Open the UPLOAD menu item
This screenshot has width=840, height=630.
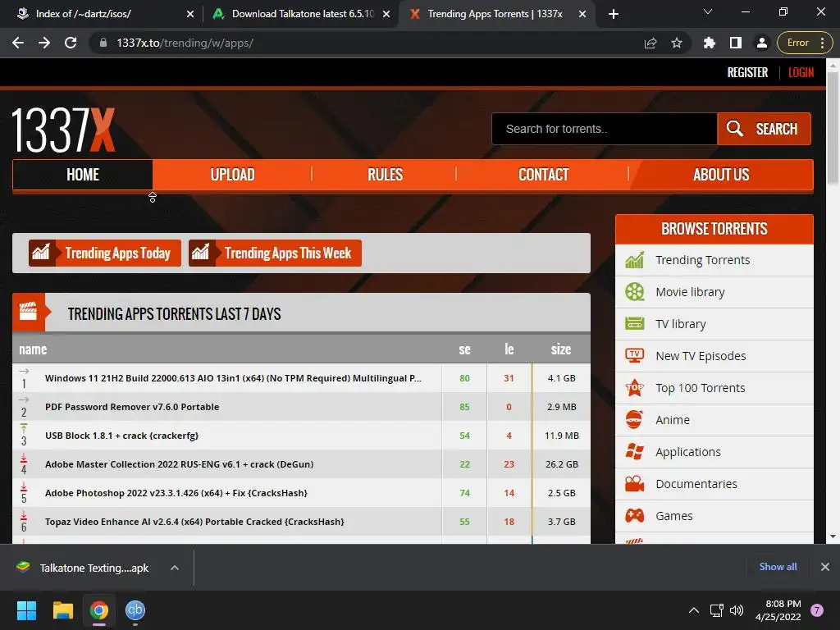pos(232,175)
